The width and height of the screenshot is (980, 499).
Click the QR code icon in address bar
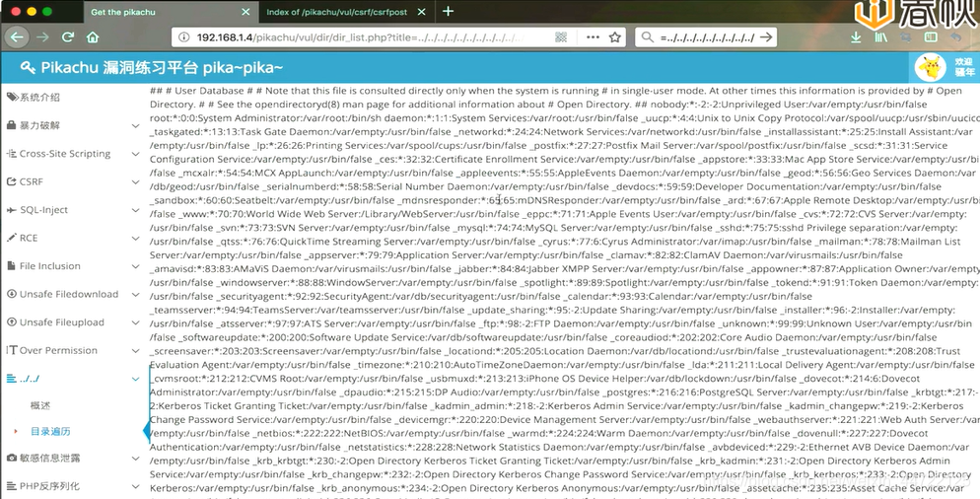tap(561, 37)
